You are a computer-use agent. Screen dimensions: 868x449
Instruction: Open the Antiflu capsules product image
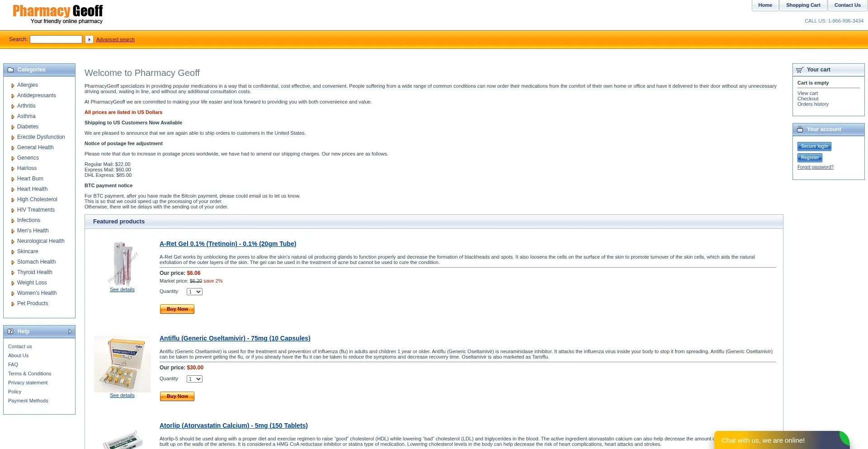tap(122, 364)
